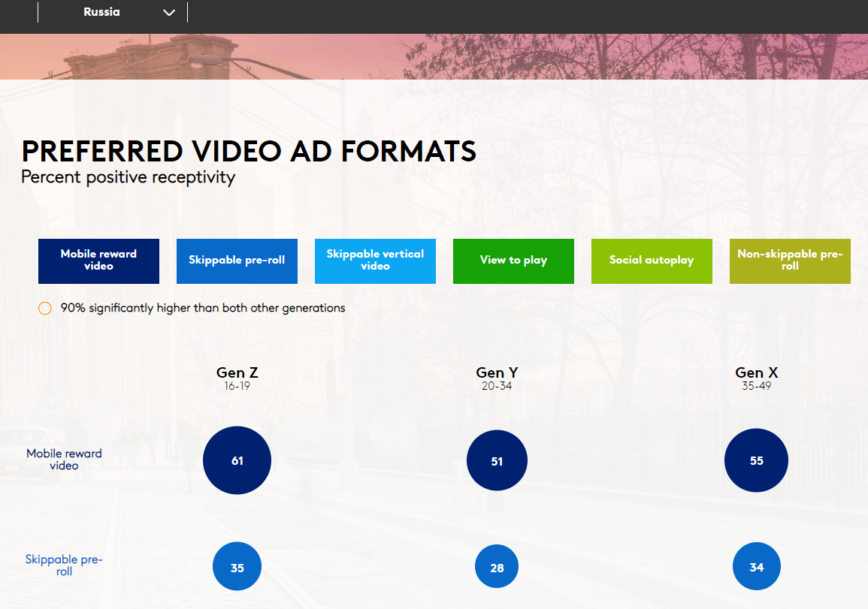The image size is (868, 609).
Task: Select the Gen X 35-49 column header
Action: tap(757, 378)
